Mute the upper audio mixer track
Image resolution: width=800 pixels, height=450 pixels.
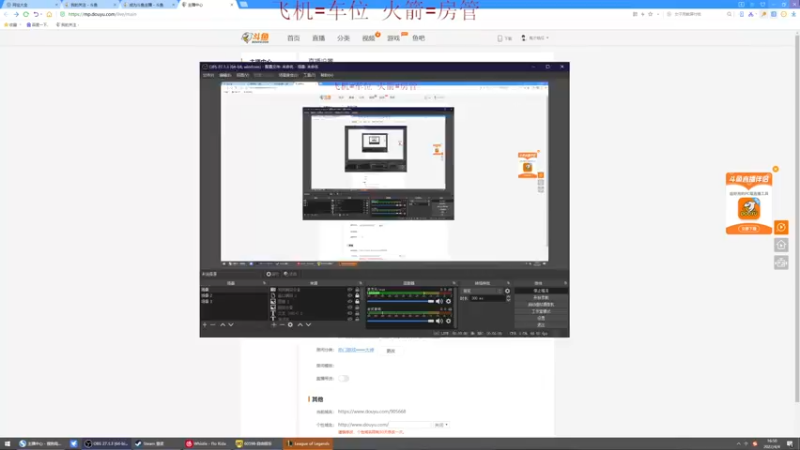[x=439, y=302]
